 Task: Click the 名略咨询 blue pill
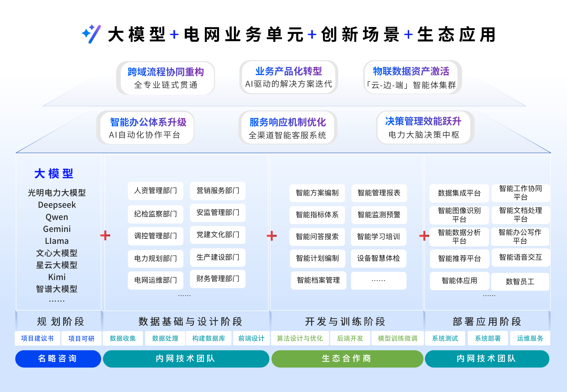click(58, 359)
